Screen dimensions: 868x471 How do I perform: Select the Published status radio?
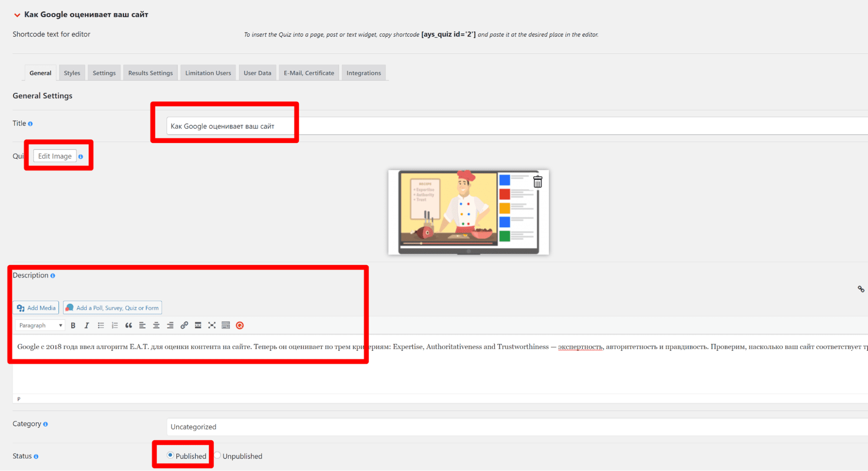pyautogui.click(x=170, y=455)
